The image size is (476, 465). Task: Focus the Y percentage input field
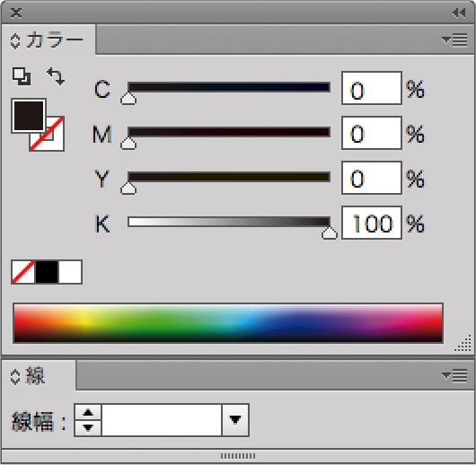(x=372, y=178)
